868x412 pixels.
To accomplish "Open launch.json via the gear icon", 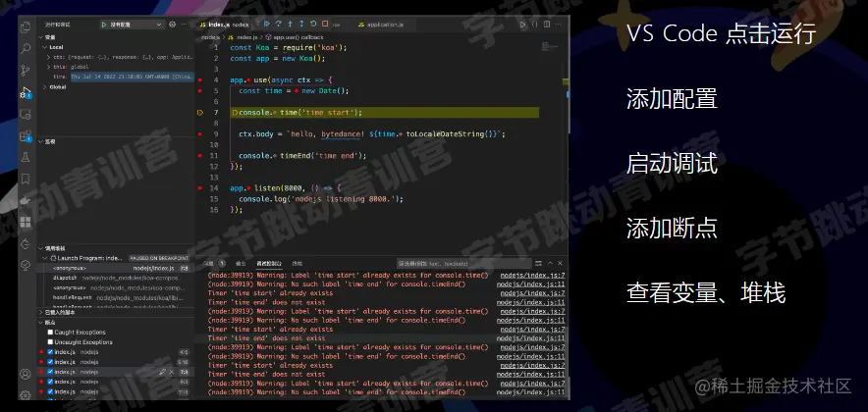I will (172, 25).
